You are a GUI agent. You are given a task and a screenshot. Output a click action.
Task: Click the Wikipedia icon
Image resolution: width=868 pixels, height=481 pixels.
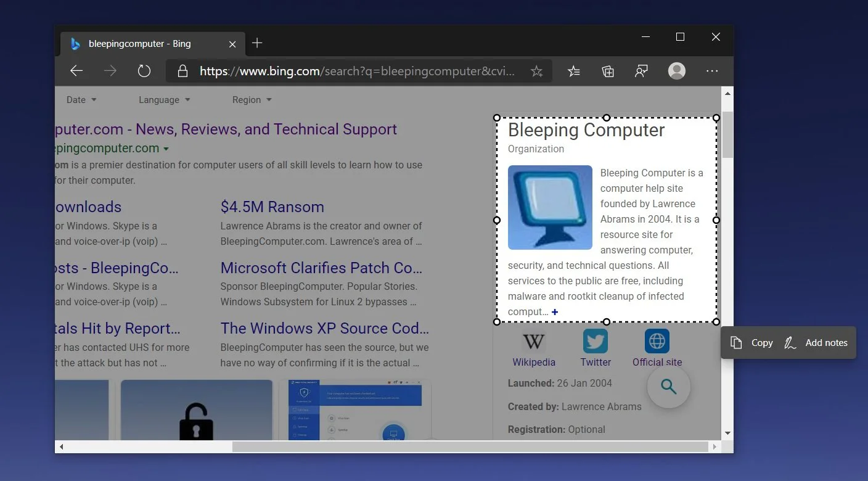[x=534, y=341]
